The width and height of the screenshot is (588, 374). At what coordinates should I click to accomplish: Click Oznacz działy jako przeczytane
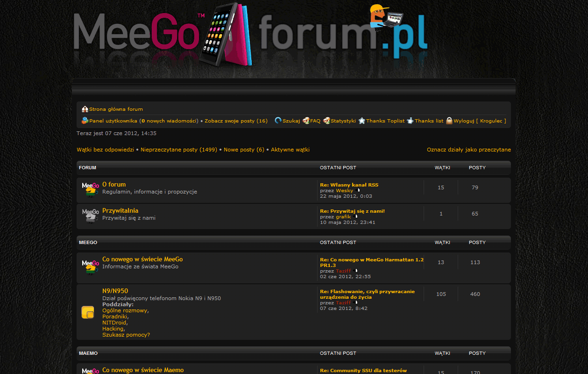pos(469,150)
